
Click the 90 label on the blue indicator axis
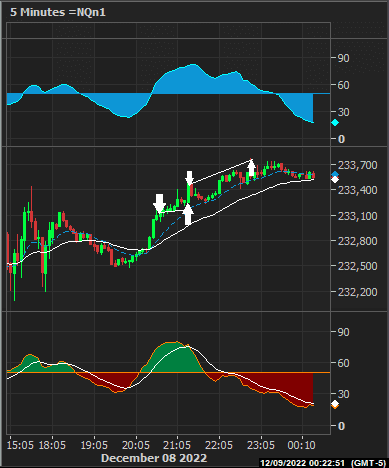coord(344,58)
